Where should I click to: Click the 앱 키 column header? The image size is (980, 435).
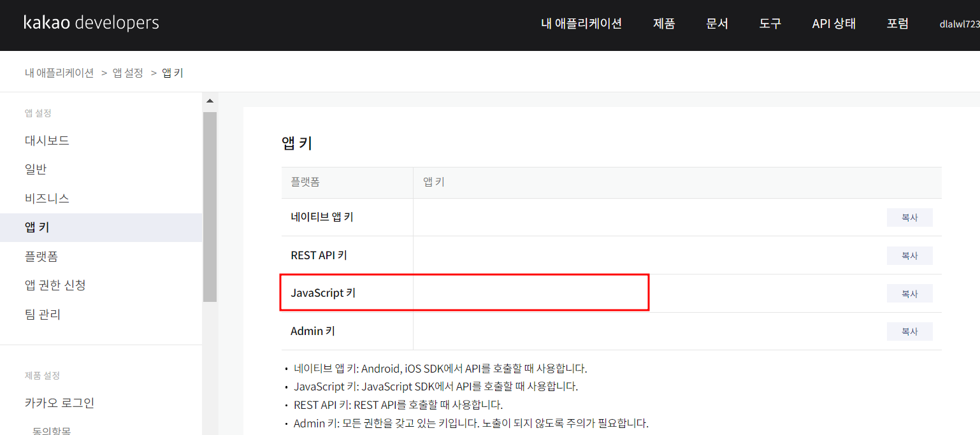pos(434,182)
